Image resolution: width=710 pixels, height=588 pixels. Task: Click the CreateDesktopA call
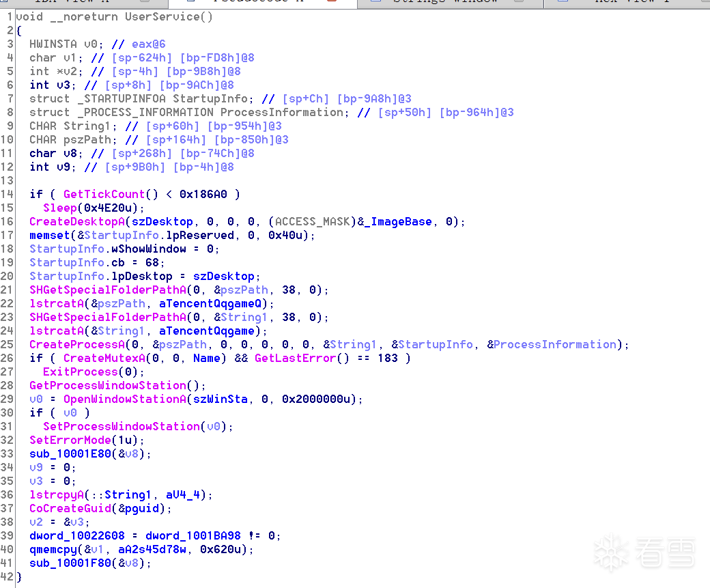[77, 221]
